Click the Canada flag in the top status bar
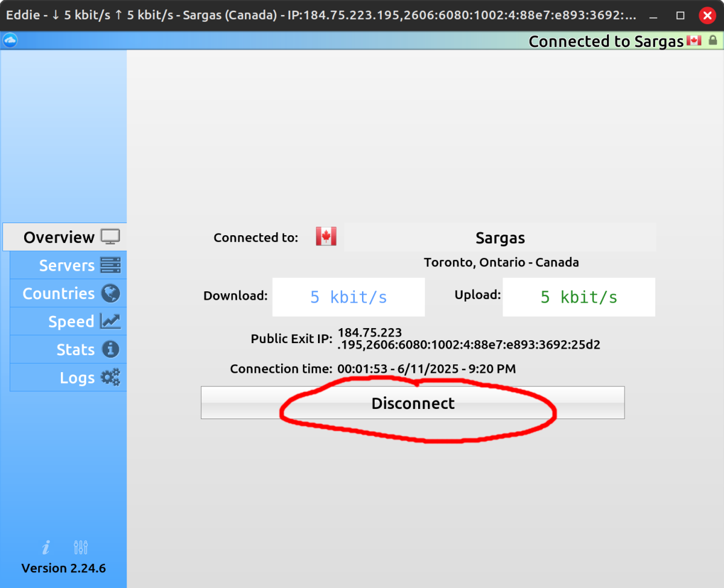Screen dimensions: 724x588 (x=694, y=40)
